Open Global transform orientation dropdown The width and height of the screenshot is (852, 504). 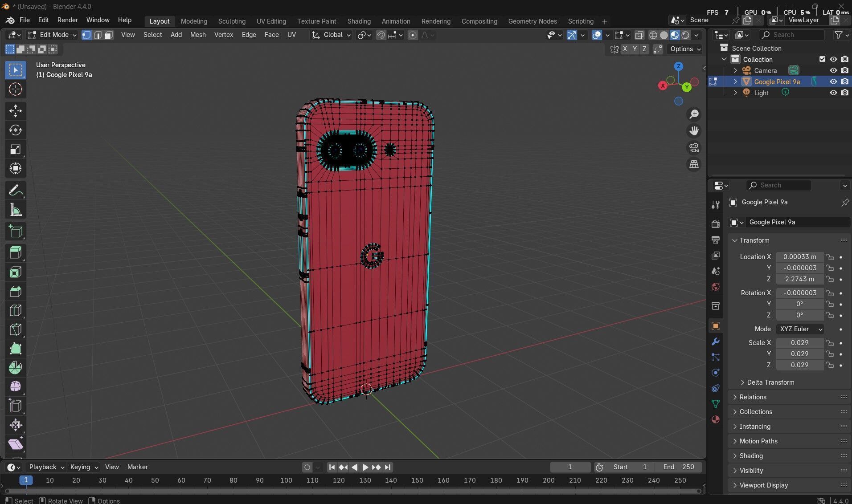pos(331,35)
